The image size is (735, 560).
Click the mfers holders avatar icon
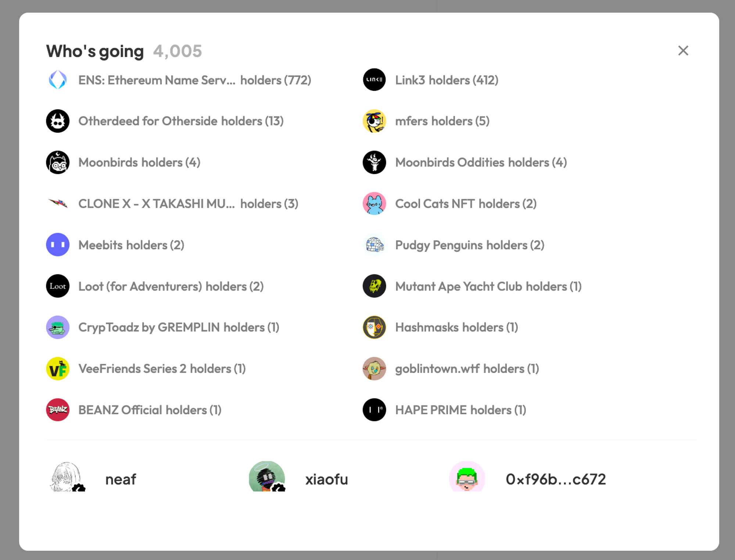click(x=374, y=121)
